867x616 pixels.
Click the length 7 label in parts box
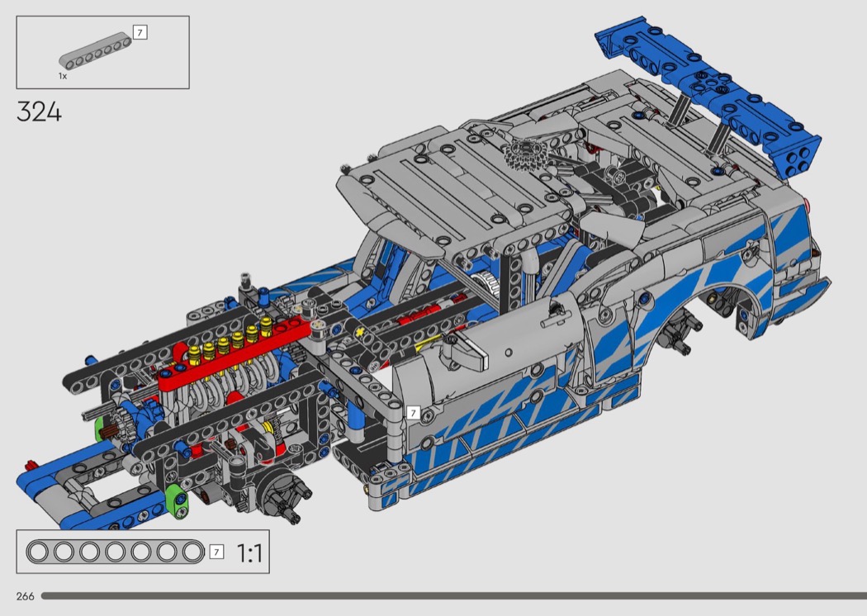point(140,33)
